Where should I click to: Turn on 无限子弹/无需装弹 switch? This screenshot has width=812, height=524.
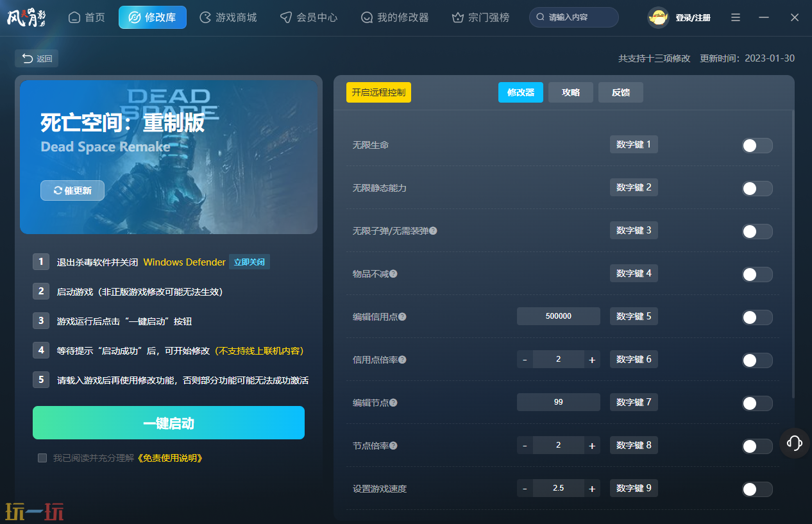click(x=757, y=232)
